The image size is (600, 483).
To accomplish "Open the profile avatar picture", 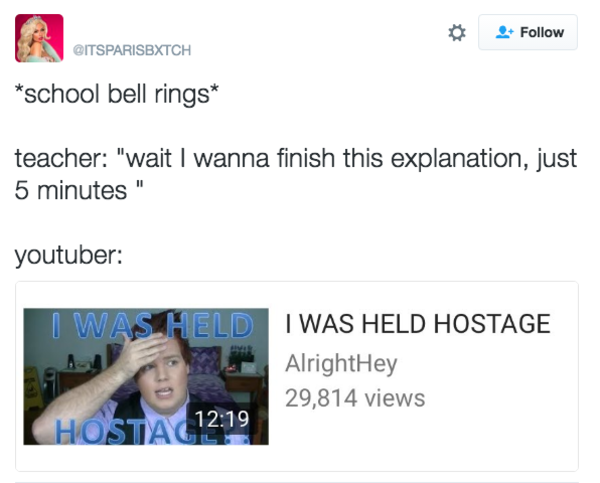I will coord(39,38).
